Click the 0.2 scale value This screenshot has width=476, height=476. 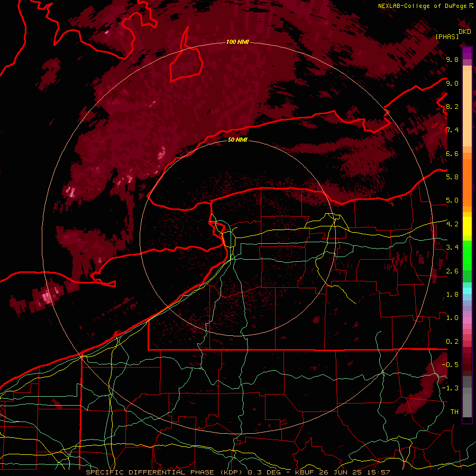point(452,341)
